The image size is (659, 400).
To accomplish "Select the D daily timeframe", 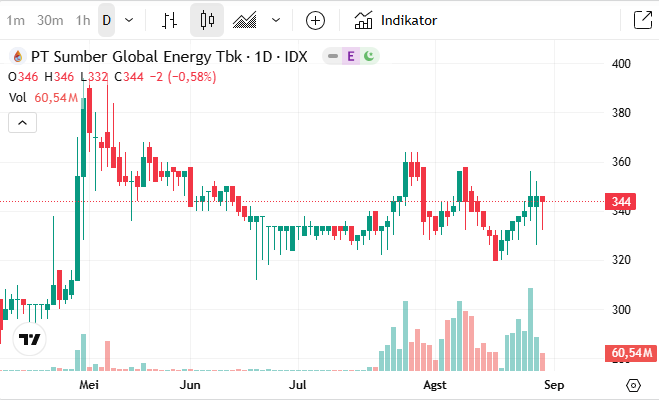I will pyautogui.click(x=106, y=20).
